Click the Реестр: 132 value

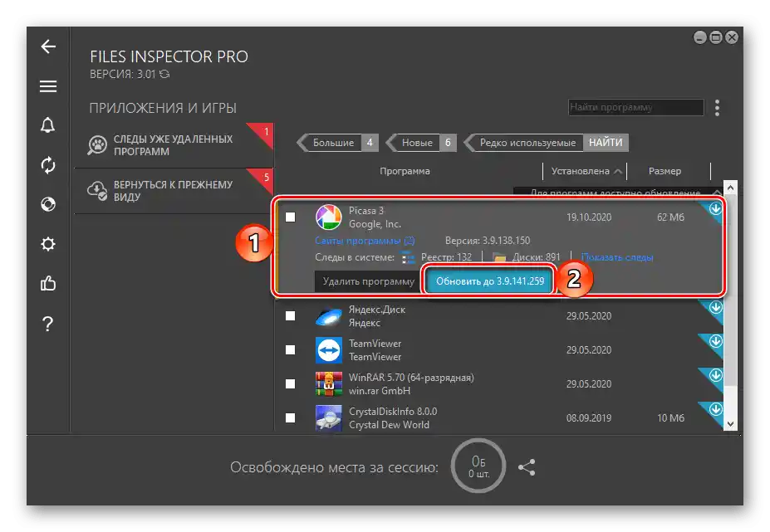point(446,257)
